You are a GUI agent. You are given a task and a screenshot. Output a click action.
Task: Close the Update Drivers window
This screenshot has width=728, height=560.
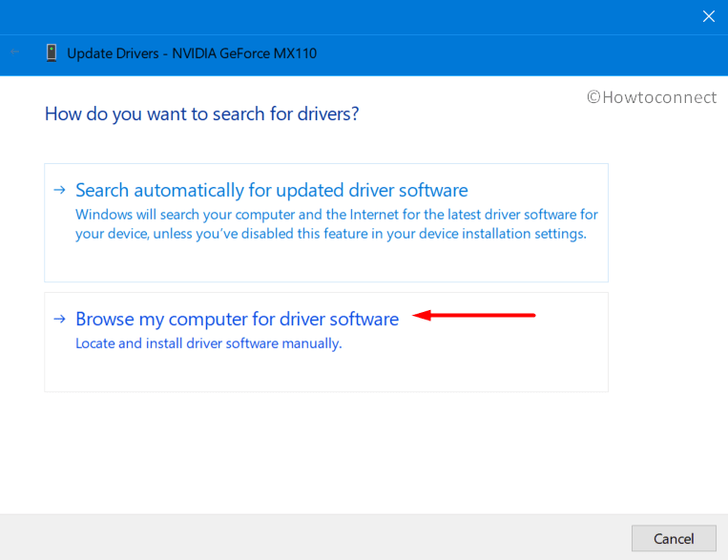point(708,16)
